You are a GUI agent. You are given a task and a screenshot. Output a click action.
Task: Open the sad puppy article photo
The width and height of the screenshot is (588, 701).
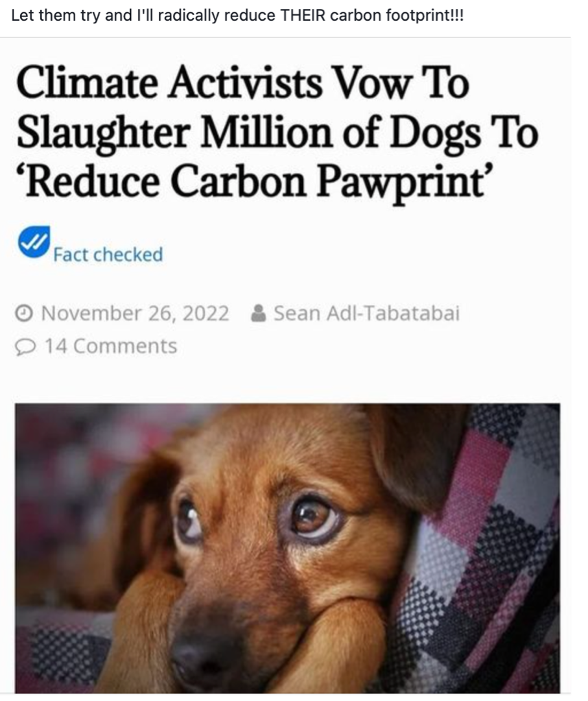[287, 548]
